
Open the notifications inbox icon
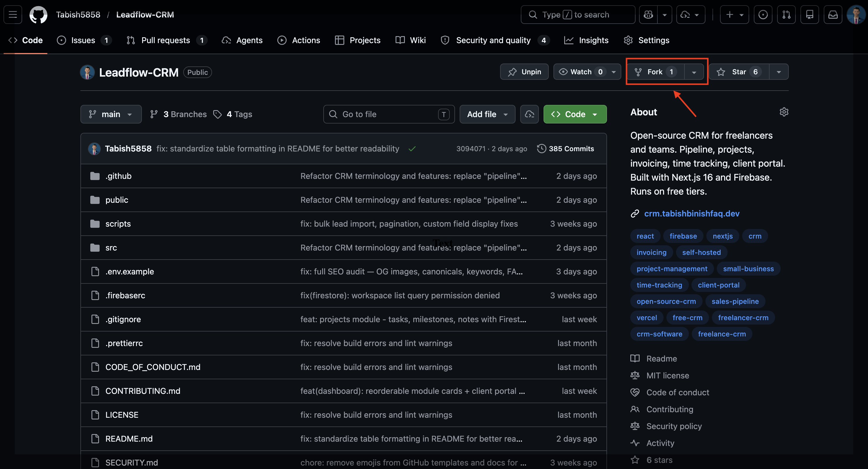(x=833, y=15)
